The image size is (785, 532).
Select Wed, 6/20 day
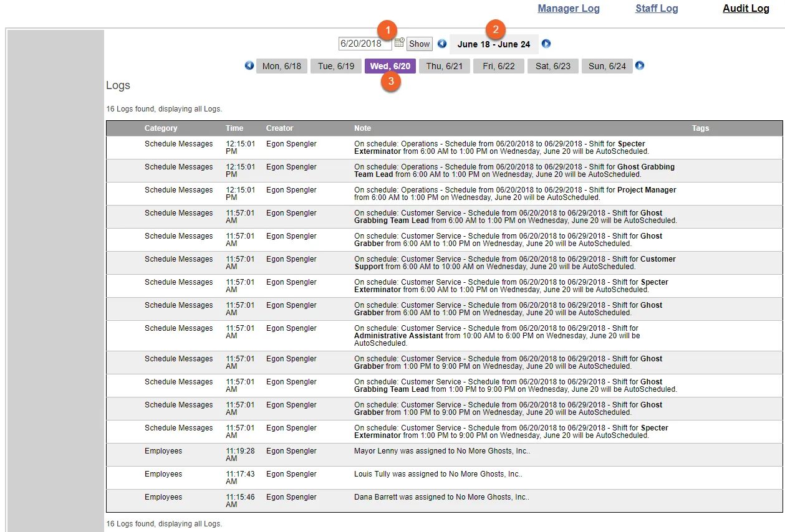[390, 66]
